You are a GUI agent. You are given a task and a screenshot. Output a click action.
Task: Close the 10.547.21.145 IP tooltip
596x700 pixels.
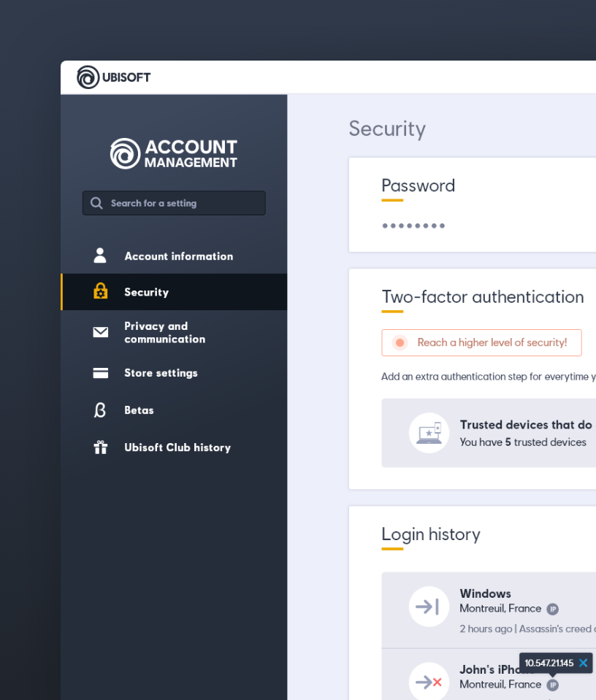(583, 663)
